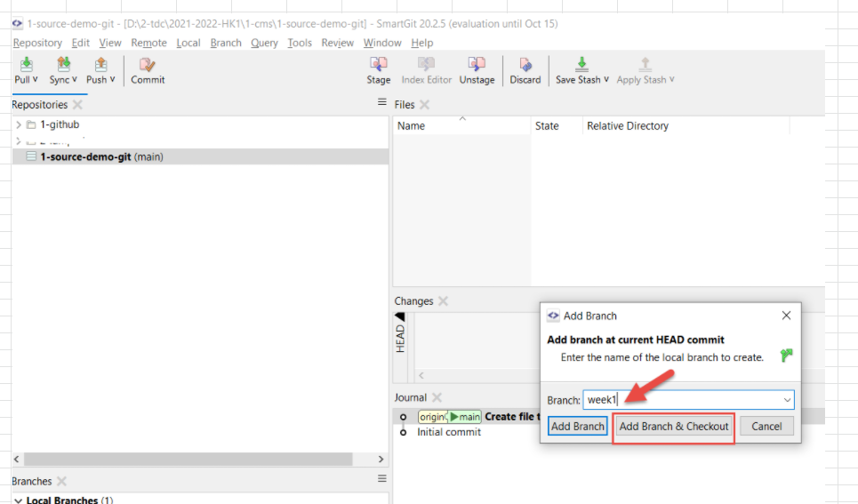Click the Save Stash icon
Image resolution: width=858 pixels, height=504 pixels.
point(581,64)
